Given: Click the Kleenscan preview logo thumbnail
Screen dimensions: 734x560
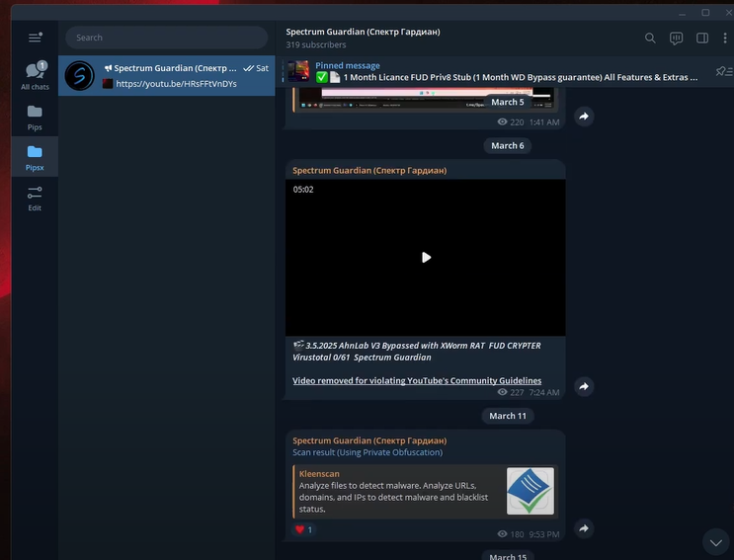Looking at the screenshot, I should 530,491.
